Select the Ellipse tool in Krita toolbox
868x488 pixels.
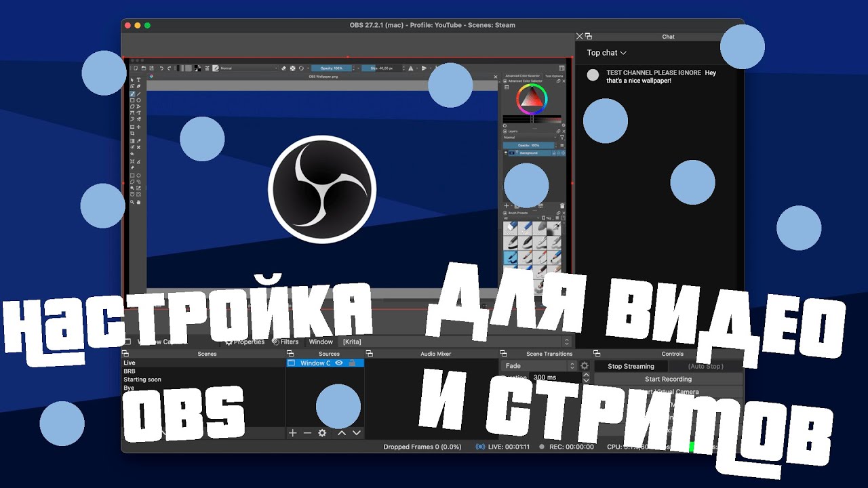point(138,100)
